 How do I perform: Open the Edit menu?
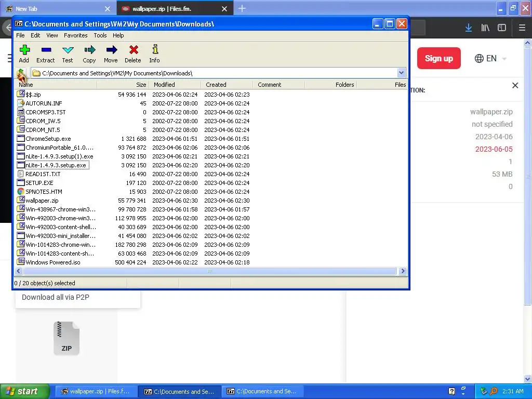(x=35, y=35)
